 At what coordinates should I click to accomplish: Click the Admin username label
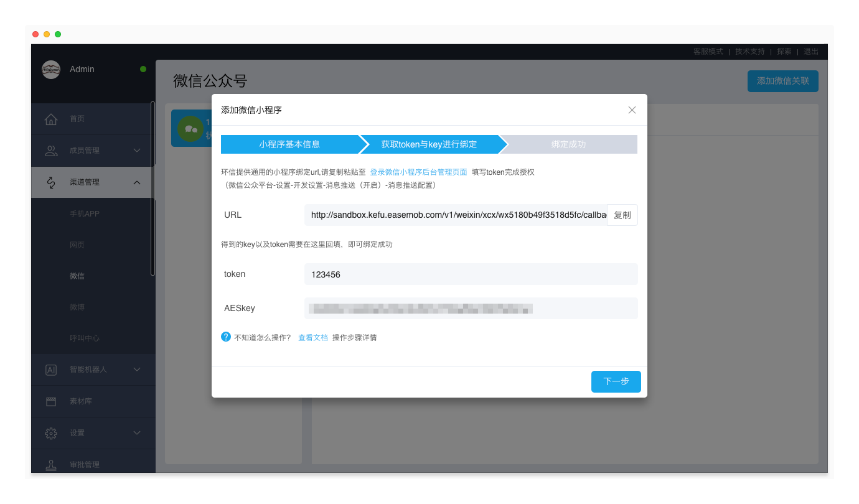click(x=82, y=69)
